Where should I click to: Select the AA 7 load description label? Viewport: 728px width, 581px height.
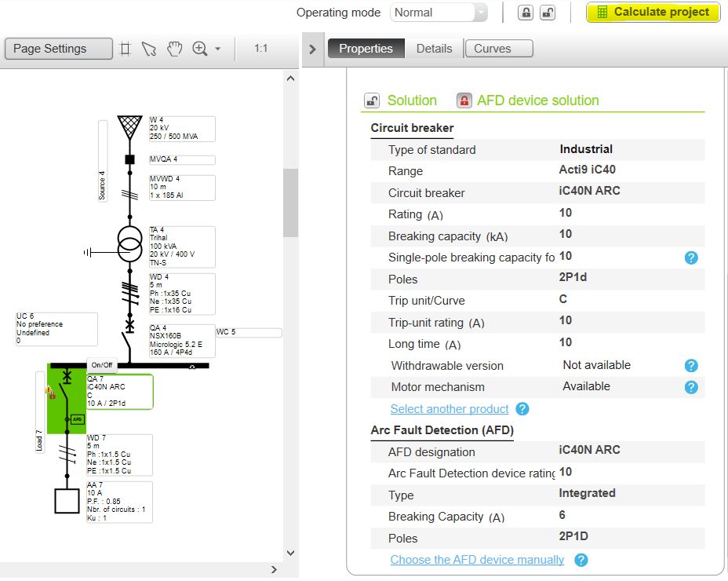coord(119,502)
